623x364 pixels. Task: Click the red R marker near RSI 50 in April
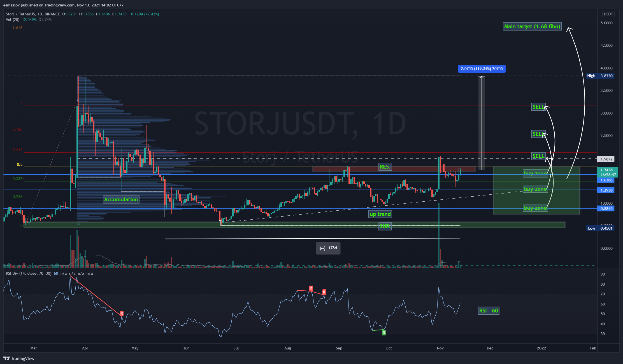point(122,313)
